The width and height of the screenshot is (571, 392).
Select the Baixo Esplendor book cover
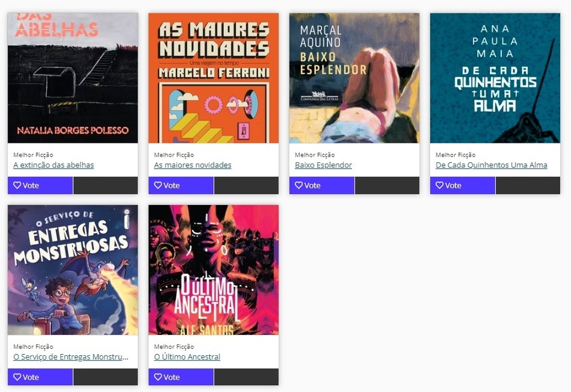[354, 78]
